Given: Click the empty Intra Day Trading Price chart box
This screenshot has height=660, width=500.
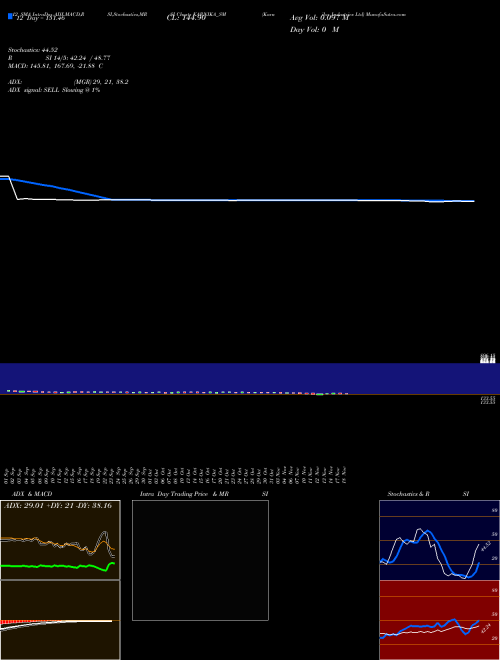Looking at the screenshot, I should (x=200, y=560).
